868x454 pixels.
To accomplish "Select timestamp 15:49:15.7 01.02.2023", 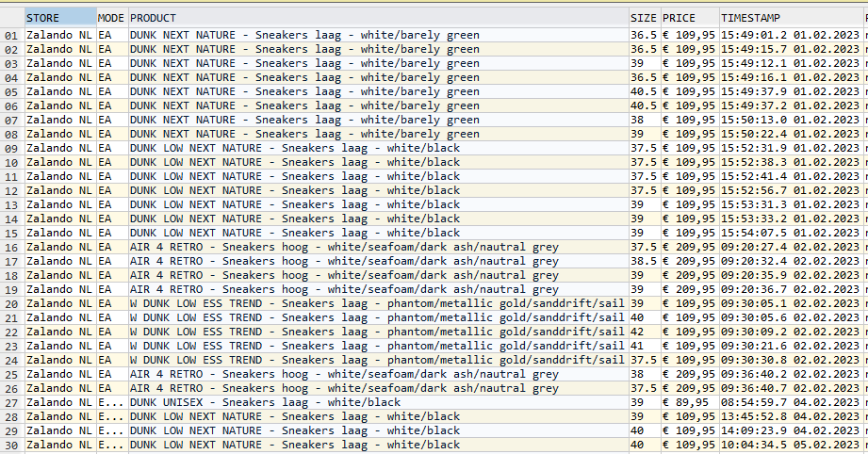I will coord(792,49).
